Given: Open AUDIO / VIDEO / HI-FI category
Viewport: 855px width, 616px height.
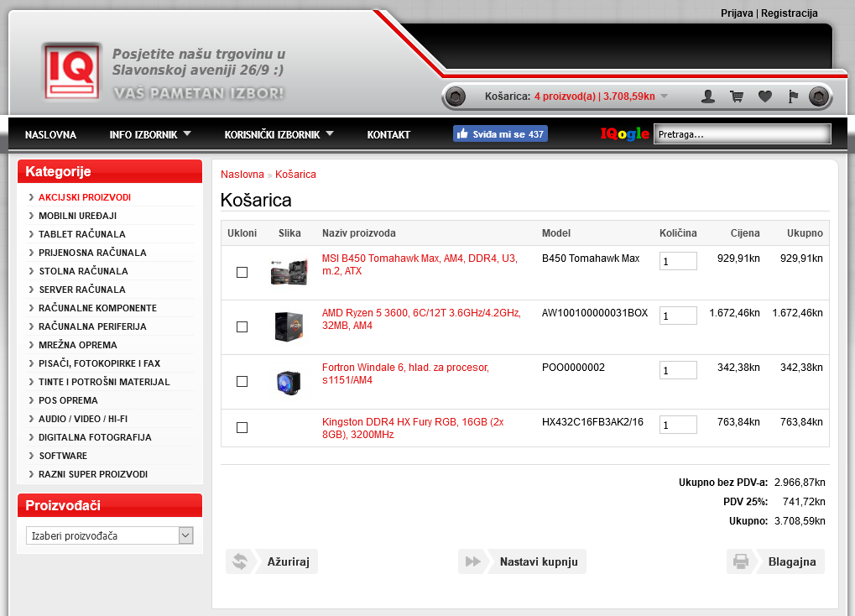Looking at the screenshot, I should [x=83, y=419].
